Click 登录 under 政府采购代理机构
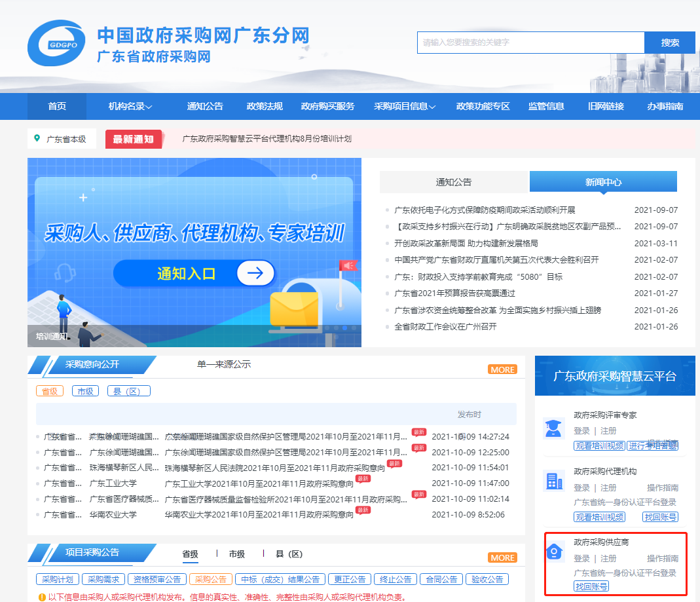Image resolution: width=700 pixels, height=602 pixels. tap(581, 487)
